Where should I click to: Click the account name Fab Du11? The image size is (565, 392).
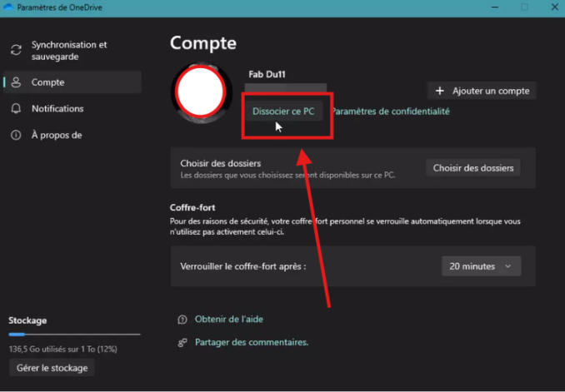click(x=267, y=75)
